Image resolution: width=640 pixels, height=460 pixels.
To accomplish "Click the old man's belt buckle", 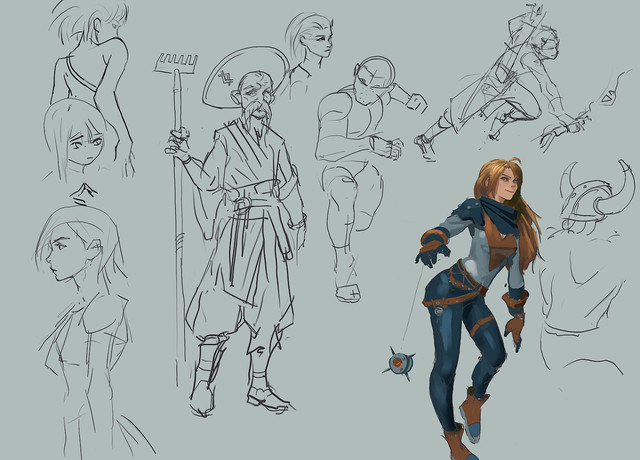I will pos(242,205).
